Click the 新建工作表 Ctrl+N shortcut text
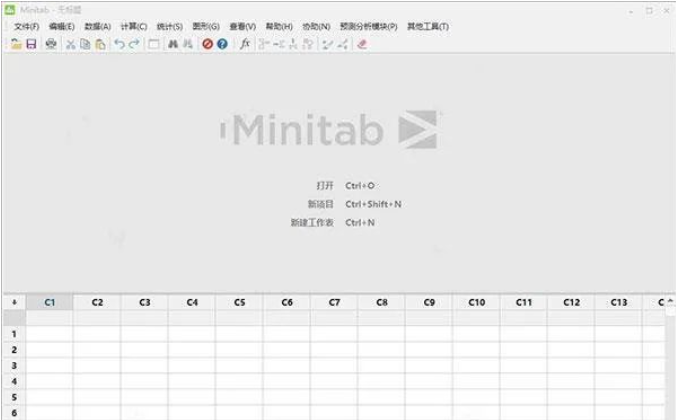The width and height of the screenshot is (676, 420). pos(332,223)
